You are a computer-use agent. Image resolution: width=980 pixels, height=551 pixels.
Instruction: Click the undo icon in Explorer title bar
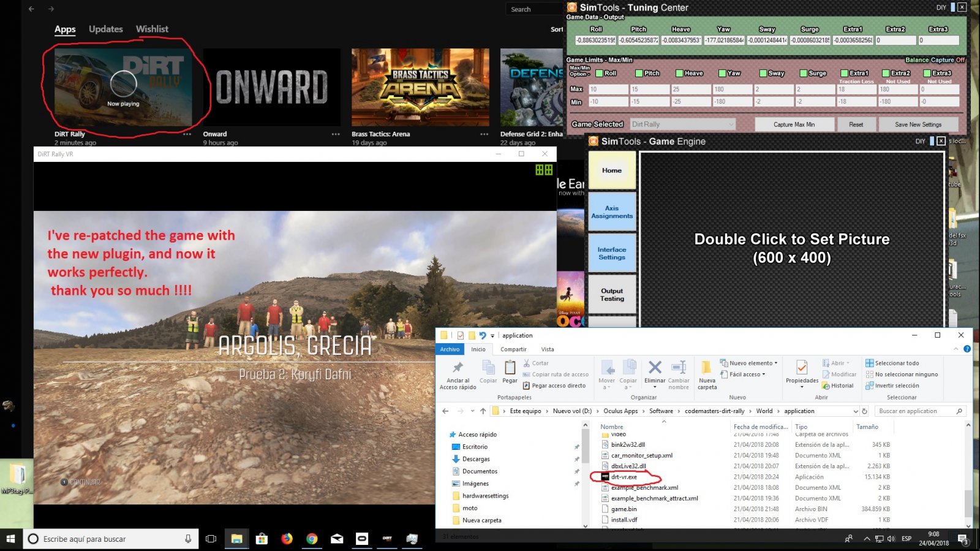(483, 335)
